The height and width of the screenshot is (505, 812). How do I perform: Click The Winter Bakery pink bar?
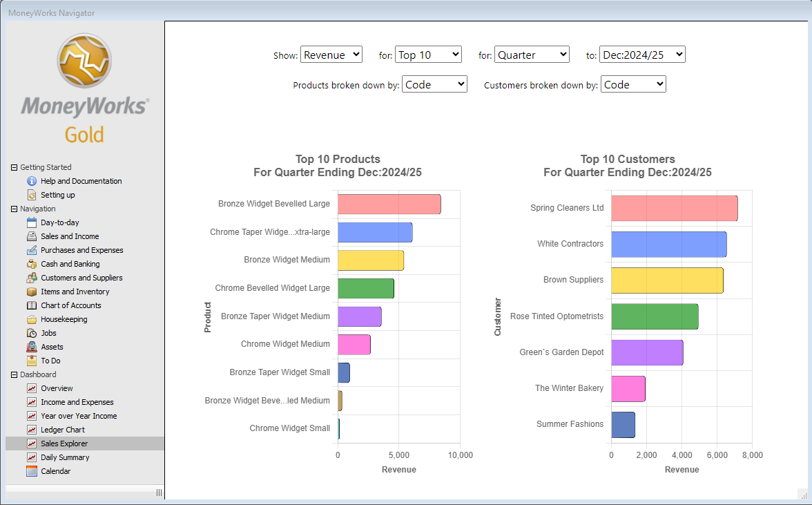tap(628, 388)
